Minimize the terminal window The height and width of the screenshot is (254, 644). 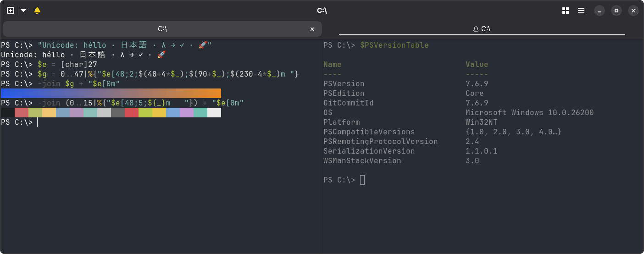[x=600, y=11]
